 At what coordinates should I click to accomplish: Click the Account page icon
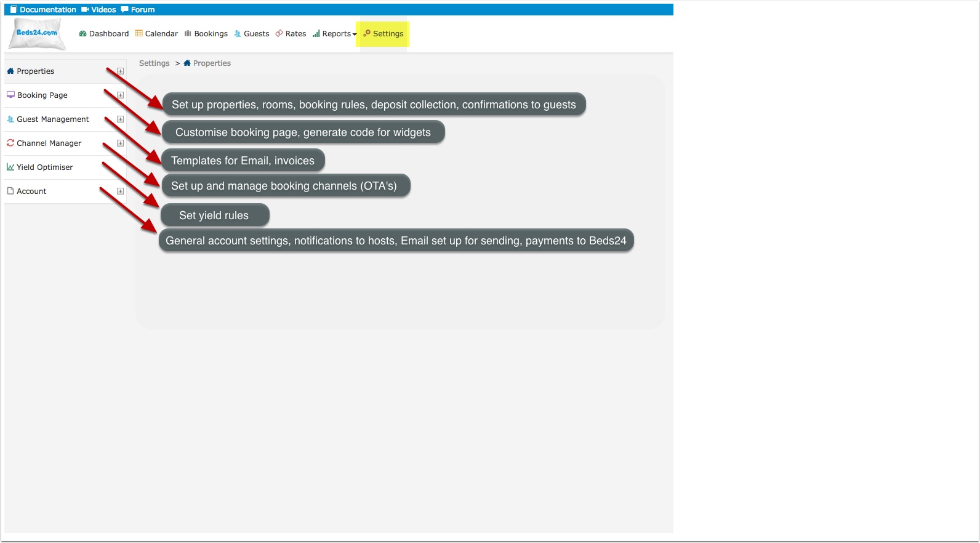pos(10,191)
